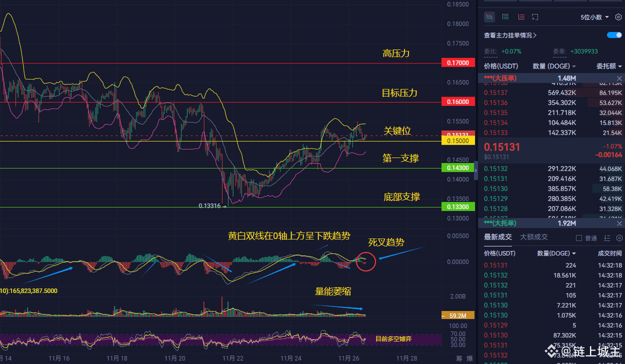Show only buy orders (green list icon)

505,17
